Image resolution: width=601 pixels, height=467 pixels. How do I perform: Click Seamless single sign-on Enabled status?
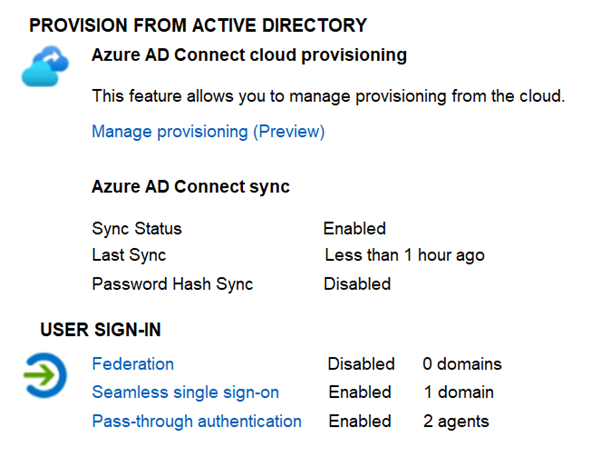(360, 392)
